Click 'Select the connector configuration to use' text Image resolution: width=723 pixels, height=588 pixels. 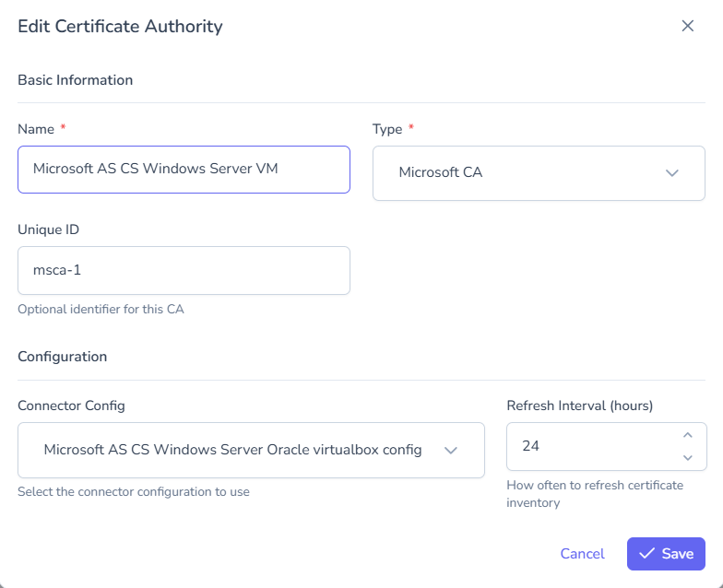click(134, 492)
